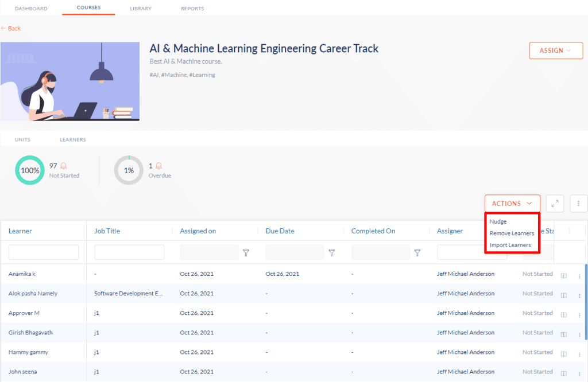The image size is (588, 382).
Task: Click the 100% Not Started progress ring
Action: pos(30,170)
